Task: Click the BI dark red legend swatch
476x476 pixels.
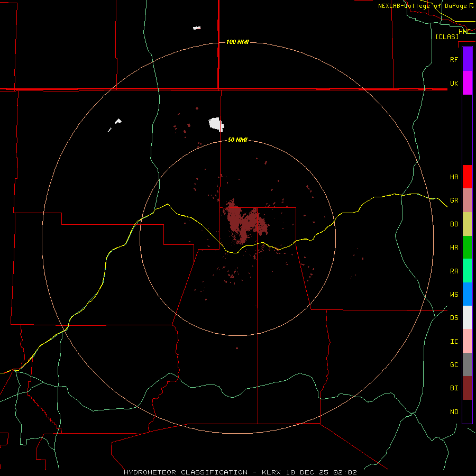Action: (467, 388)
